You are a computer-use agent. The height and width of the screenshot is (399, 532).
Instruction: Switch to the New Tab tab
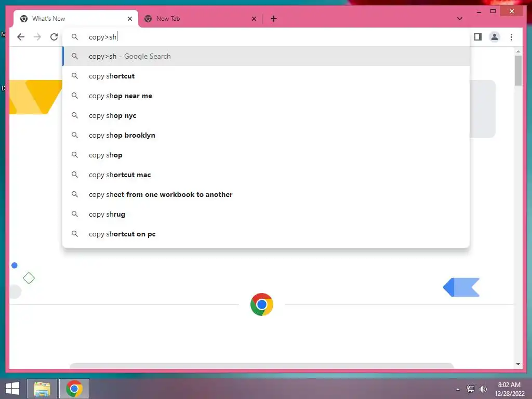tap(200, 19)
